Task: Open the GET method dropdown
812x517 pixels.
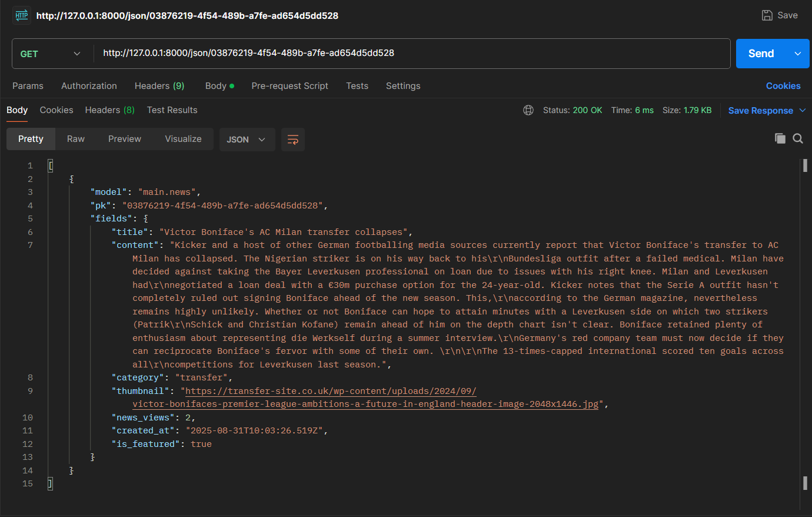Action: (51, 54)
